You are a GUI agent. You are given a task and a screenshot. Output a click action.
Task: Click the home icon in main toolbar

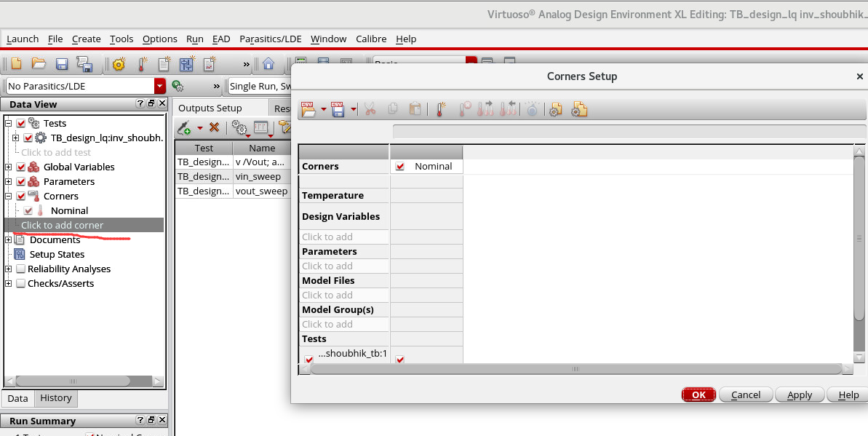click(x=268, y=64)
